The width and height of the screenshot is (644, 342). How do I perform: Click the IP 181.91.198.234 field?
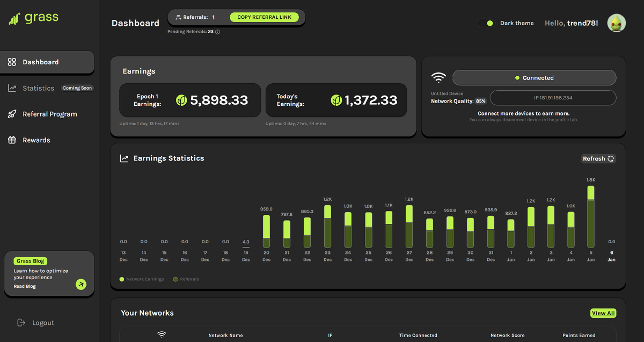coord(553,98)
